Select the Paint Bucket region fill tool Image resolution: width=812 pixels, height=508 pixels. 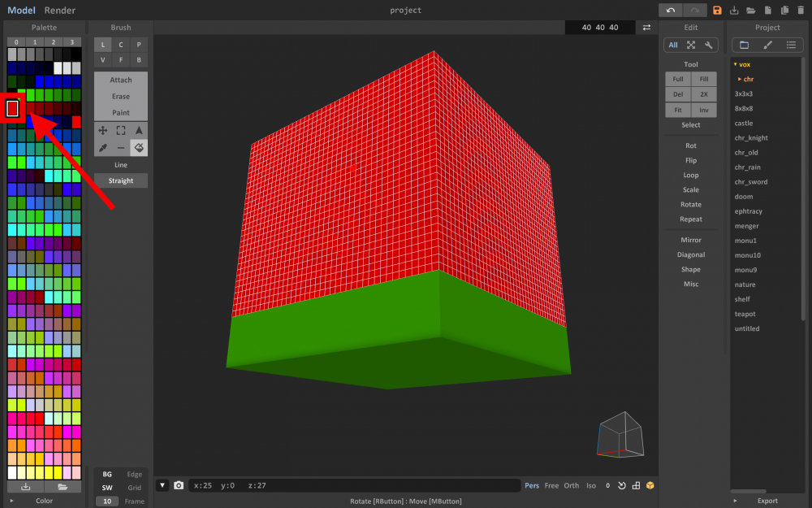click(138, 148)
